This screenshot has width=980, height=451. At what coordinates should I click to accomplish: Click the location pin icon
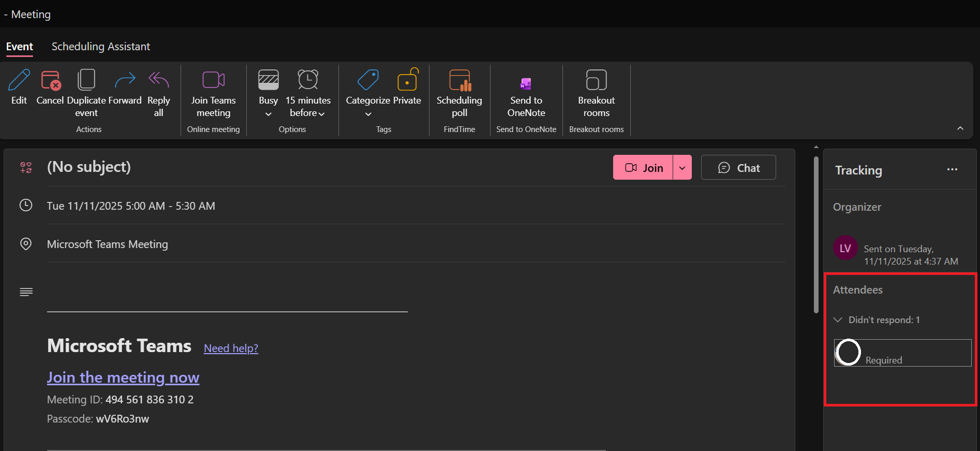[x=26, y=244]
